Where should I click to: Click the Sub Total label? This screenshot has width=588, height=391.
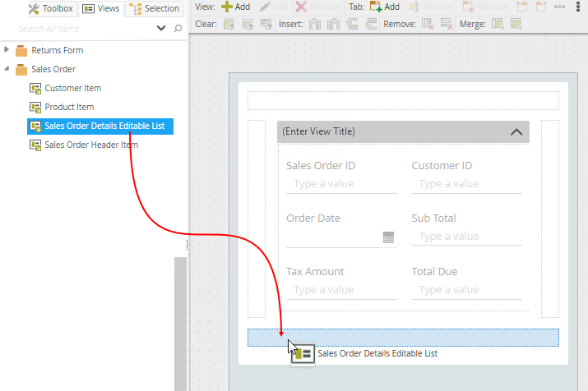[x=433, y=218]
